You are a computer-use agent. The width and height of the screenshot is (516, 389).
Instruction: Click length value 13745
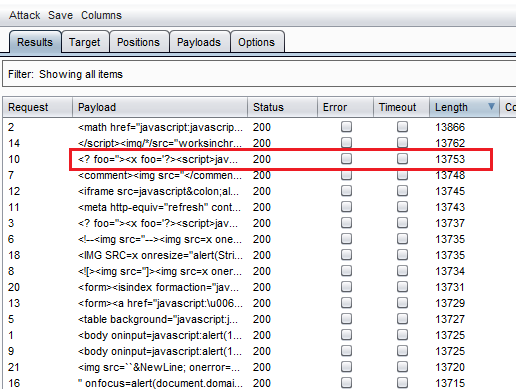tap(450, 191)
